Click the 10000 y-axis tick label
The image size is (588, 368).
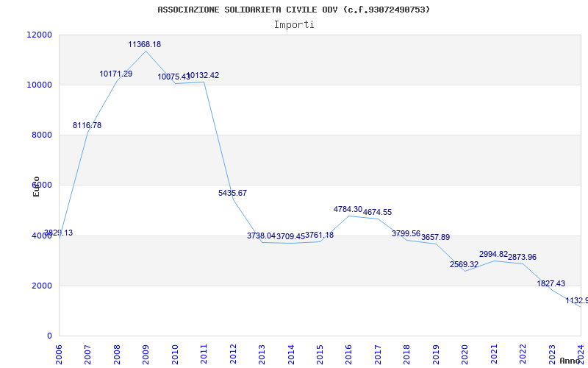[40, 85]
